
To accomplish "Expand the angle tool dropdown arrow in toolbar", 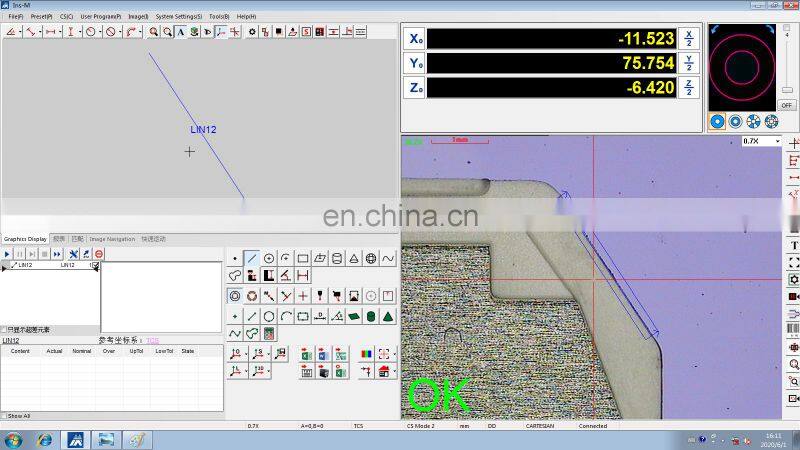I will pos(21,31).
